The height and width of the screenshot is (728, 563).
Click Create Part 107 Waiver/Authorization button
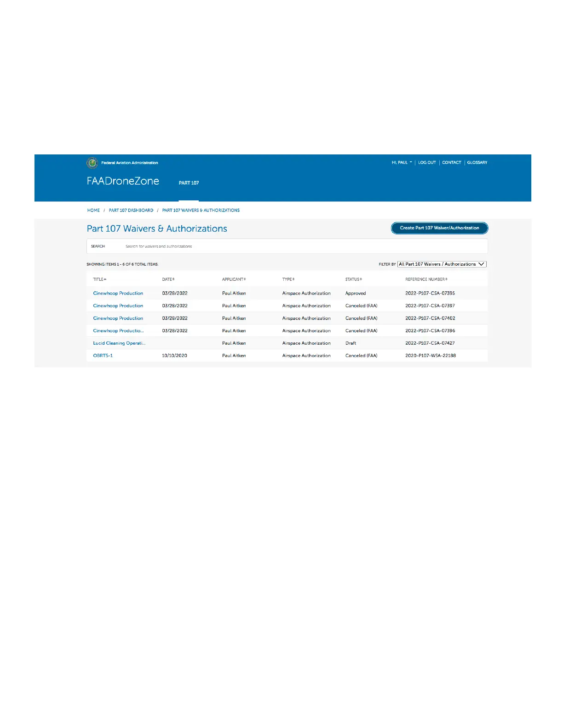tap(439, 228)
